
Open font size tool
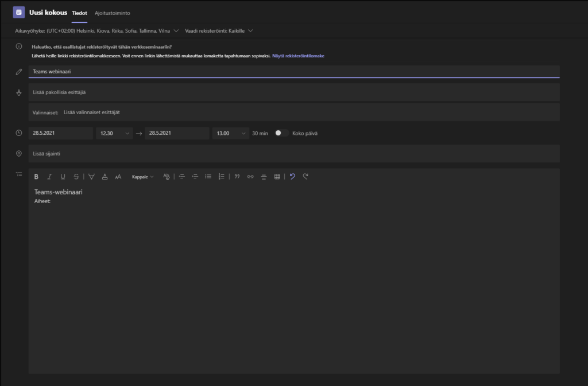point(118,177)
